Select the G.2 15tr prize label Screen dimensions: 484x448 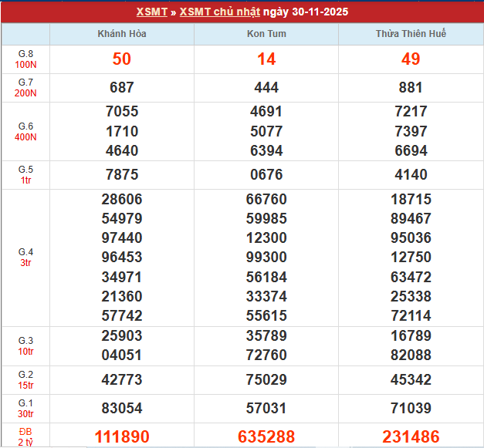25,380
